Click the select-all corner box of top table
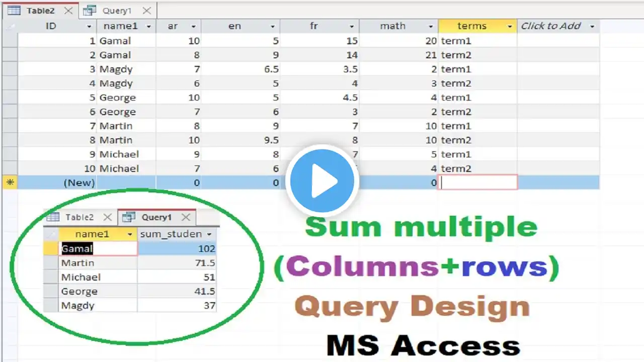Image resolution: width=644 pixels, height=362 pixels. click(10, 26)
